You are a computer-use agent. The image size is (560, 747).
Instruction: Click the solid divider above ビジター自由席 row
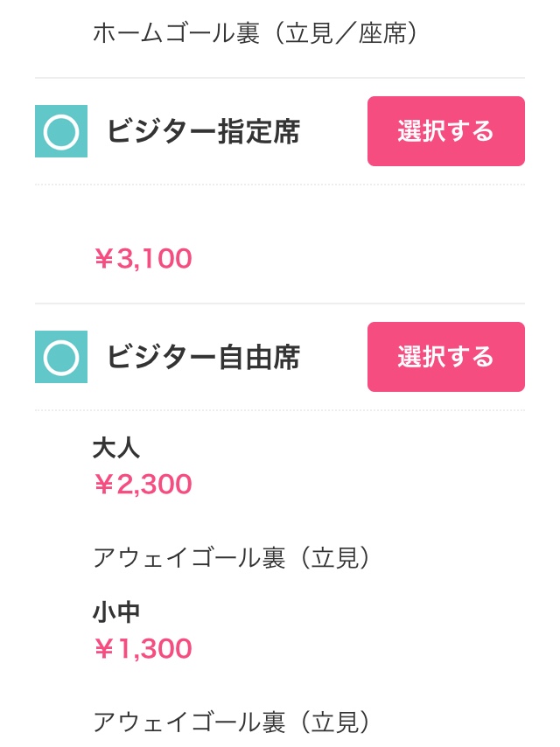(280, 304)
